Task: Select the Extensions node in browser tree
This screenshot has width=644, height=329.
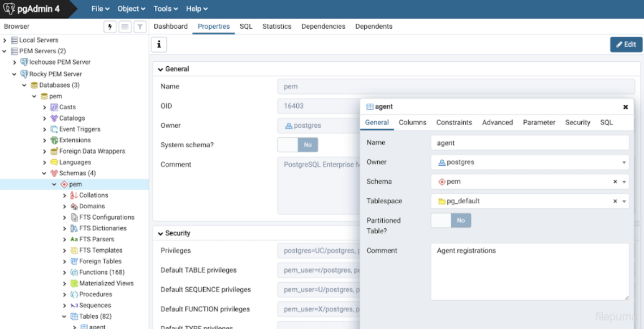Action: (75, 140)
